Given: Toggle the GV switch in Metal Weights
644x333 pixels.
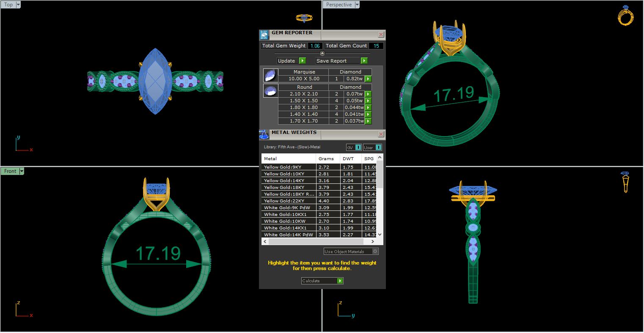Looking at the screenshot, I should (x=358, y=147).
